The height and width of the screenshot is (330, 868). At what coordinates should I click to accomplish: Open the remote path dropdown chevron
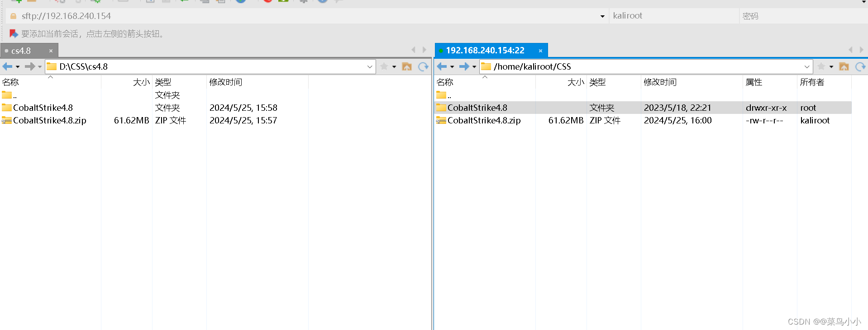[807, 67]
